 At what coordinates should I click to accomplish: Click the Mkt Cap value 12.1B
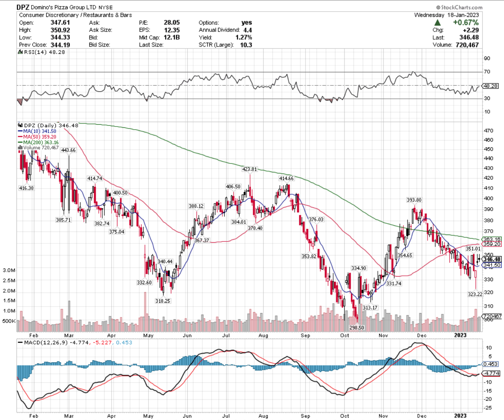click(172, 37)
